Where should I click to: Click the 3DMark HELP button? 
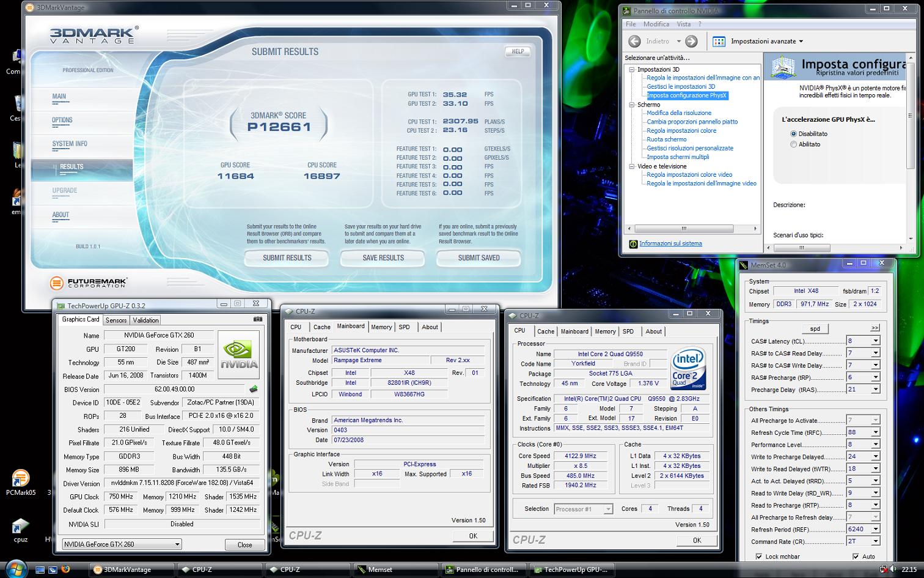518,51
